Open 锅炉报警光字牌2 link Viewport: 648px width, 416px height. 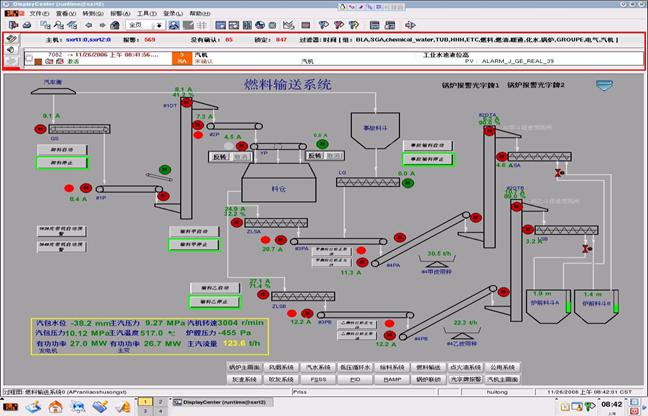536,85
